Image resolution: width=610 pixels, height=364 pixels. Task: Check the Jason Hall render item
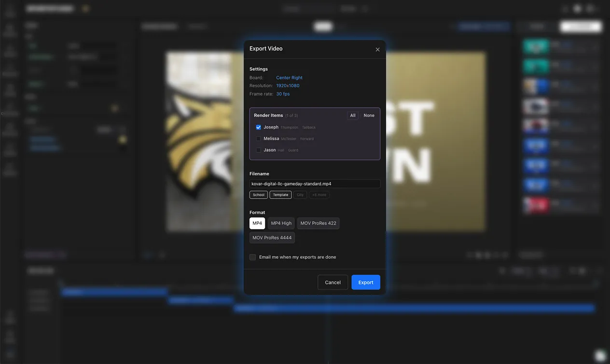coord(259,150)
